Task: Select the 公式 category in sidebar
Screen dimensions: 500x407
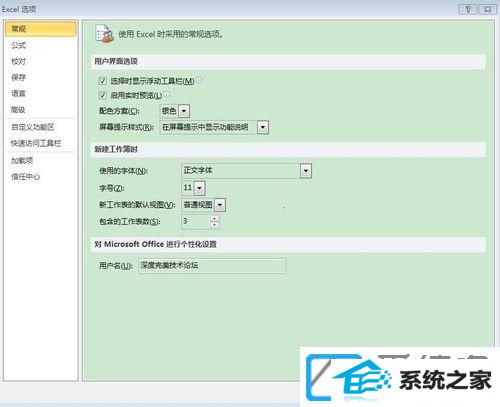Action: [19, 45]
